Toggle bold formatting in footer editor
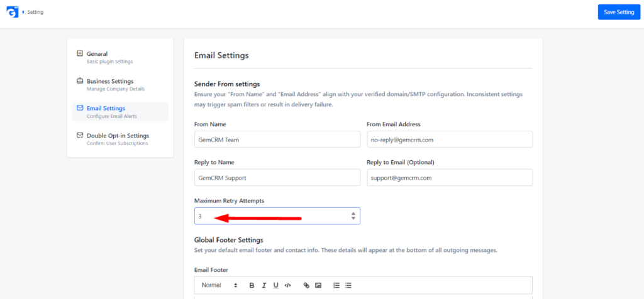Image resolution: width=644 pixels, height=299 pixels. pos(252,285)
